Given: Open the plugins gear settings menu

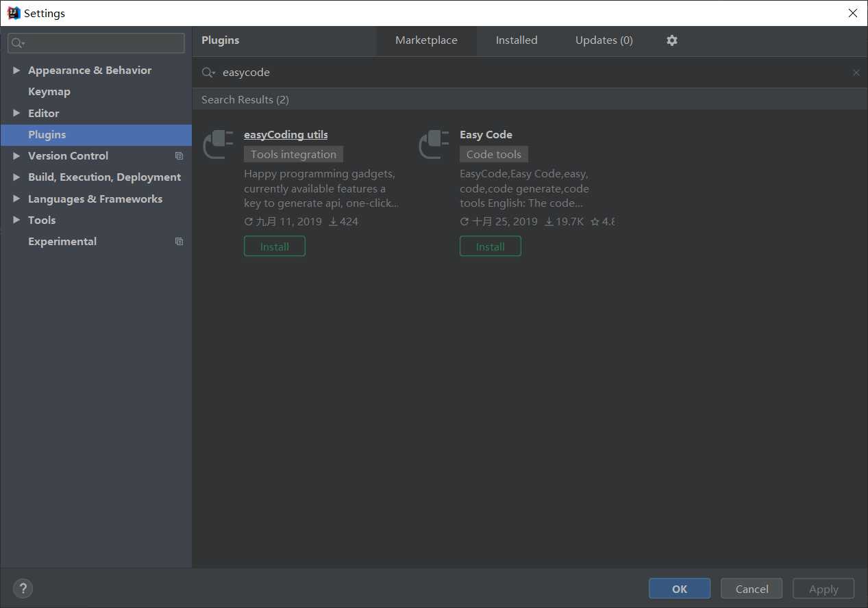Looking at the screenshot, I should (x=672, y=40).
